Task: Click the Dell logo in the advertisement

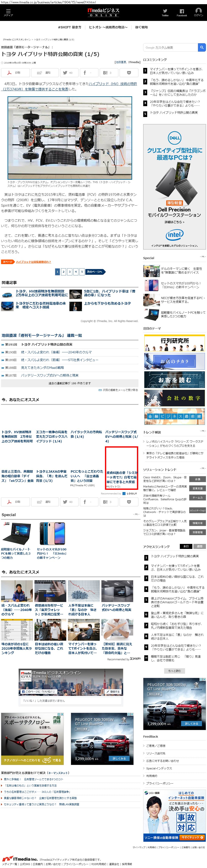Action: click(174, 138)
